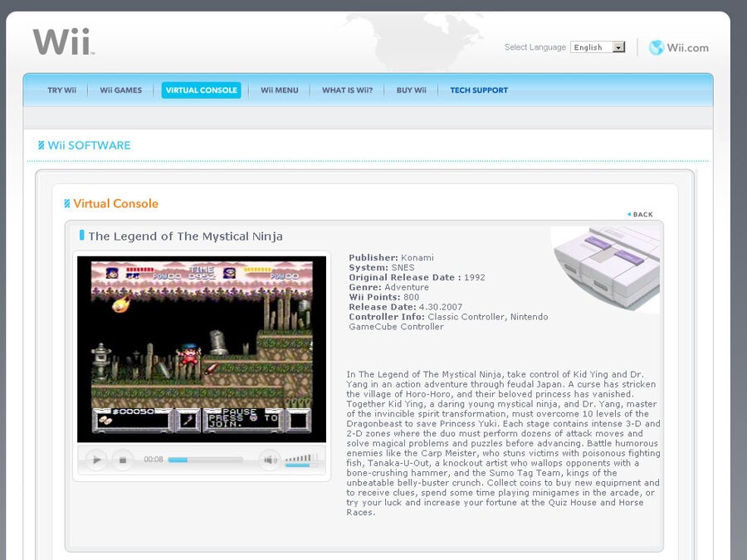Click the Release Date 4.30.2007 text
The height and width of the screenshot is (560, 747).
coord(405,307)
